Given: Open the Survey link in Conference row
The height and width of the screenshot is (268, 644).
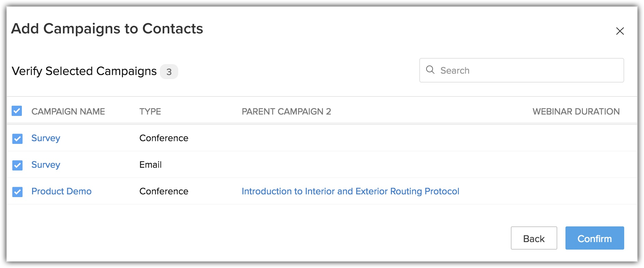Looking at the screenshot, I should click(46, 138).
